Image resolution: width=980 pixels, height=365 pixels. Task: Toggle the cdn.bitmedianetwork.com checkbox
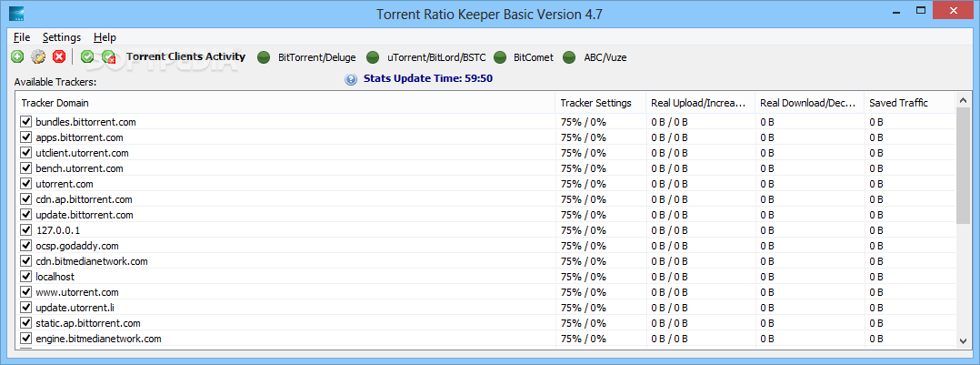tap(26, 261)
